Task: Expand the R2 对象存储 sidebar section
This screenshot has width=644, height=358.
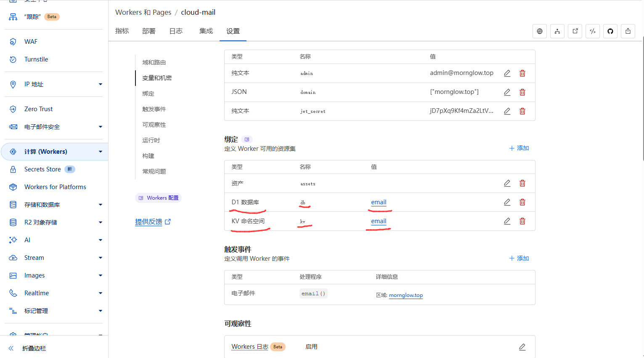Action: tap(100, 222)
